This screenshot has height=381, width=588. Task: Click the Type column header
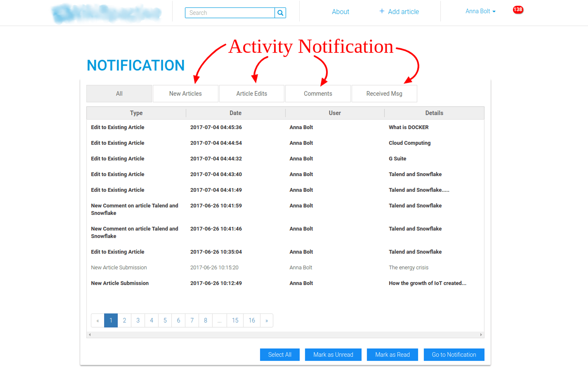pos(136,113)
